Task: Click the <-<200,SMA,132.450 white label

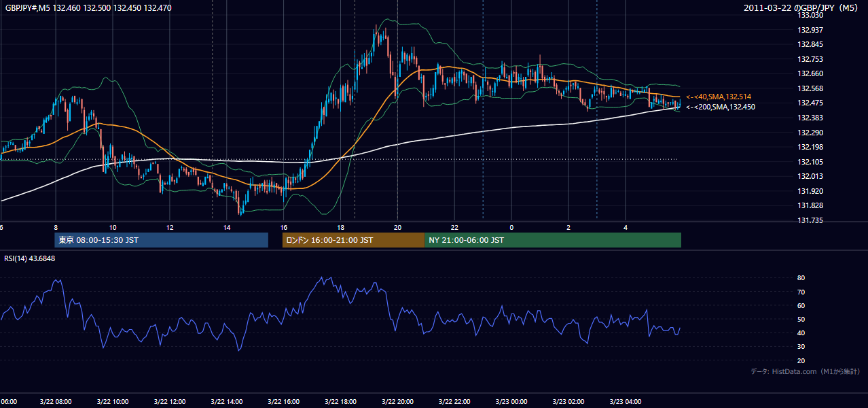Action: tap(720, 107)
